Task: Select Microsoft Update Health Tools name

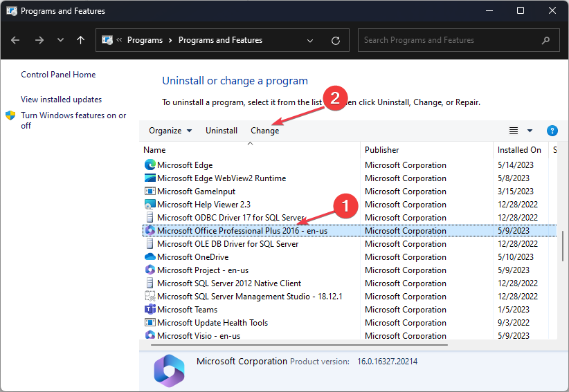Action: pos(213,323)
